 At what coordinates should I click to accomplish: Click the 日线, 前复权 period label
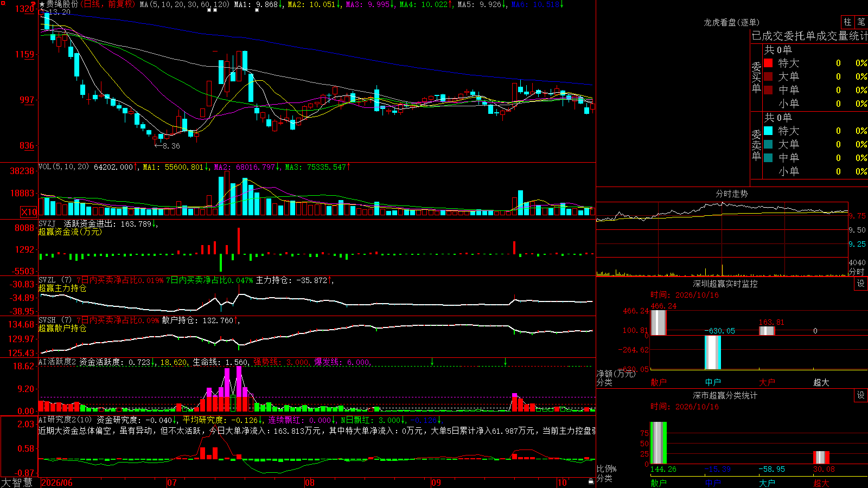point(108,4)
